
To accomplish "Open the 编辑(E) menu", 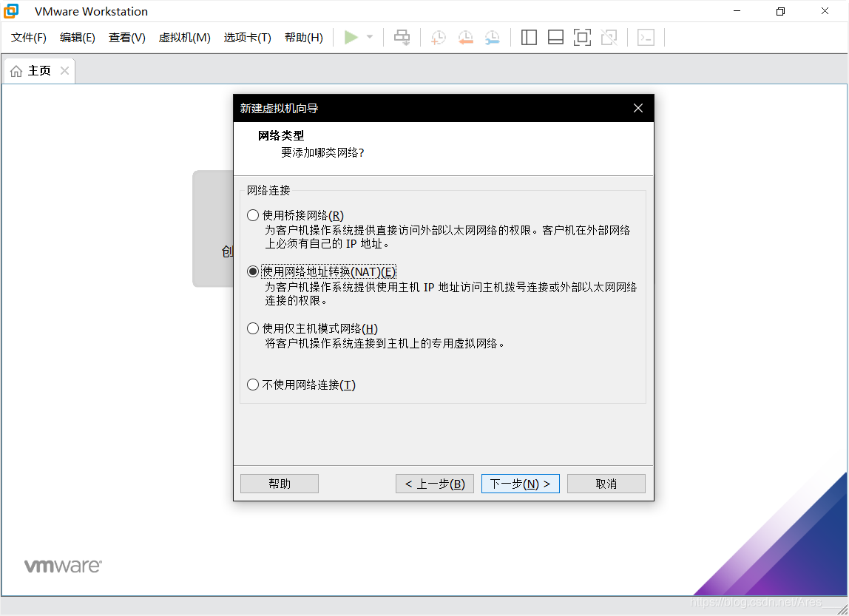I will (78, 38).
